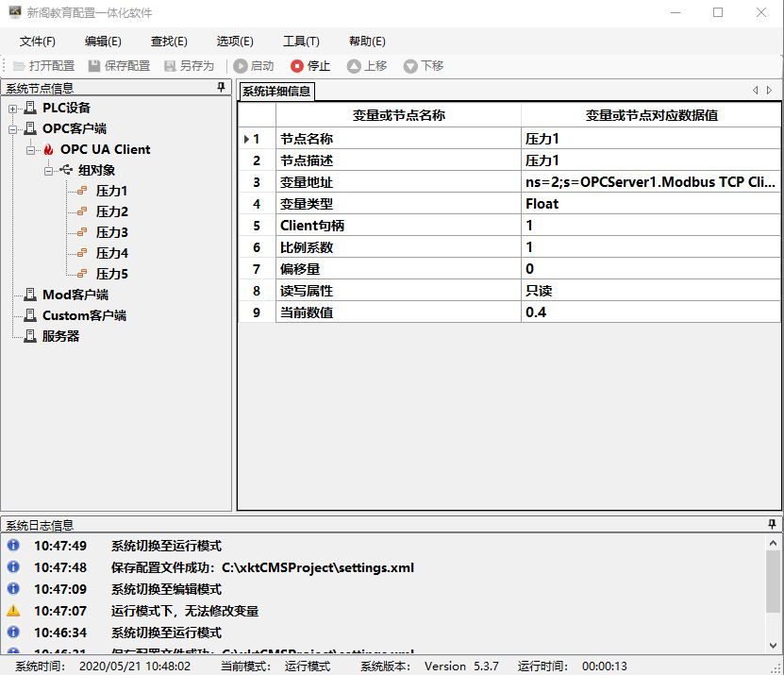The width and height of the screenshot is (784, 675).
Task: Select 压力3 in the node tree
Action: pos(111,232)
